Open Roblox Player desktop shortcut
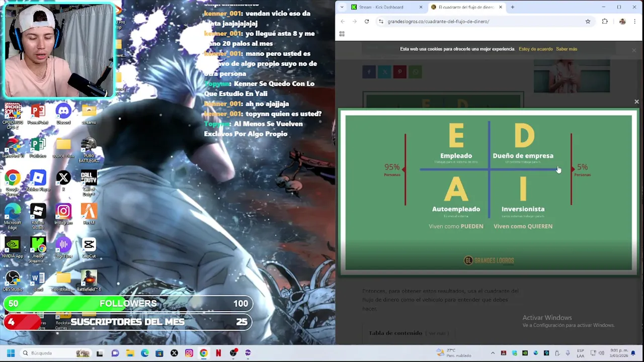The width and height of the screenshot is (644, 362). coord(38,181)
